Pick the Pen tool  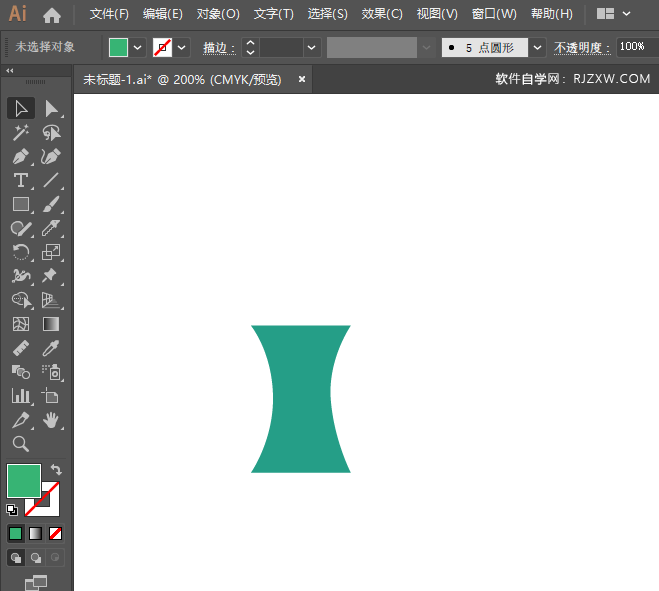click(20, 157)
